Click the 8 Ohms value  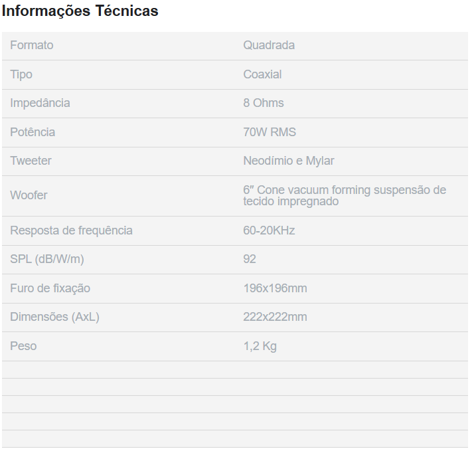pyautogui.click(x=264, y=103)
